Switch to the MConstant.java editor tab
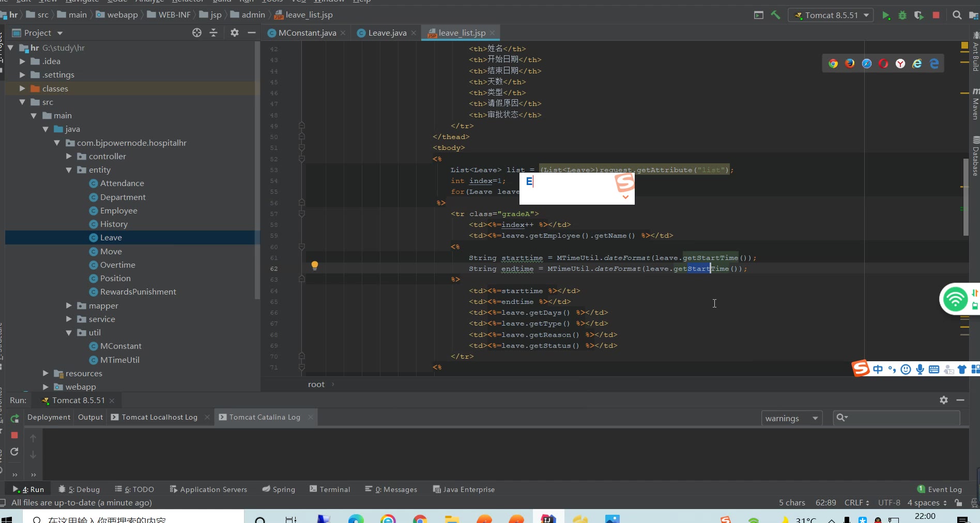Image resolution: width=980 pixels, height=523 pixels. (x=307, y=33)
